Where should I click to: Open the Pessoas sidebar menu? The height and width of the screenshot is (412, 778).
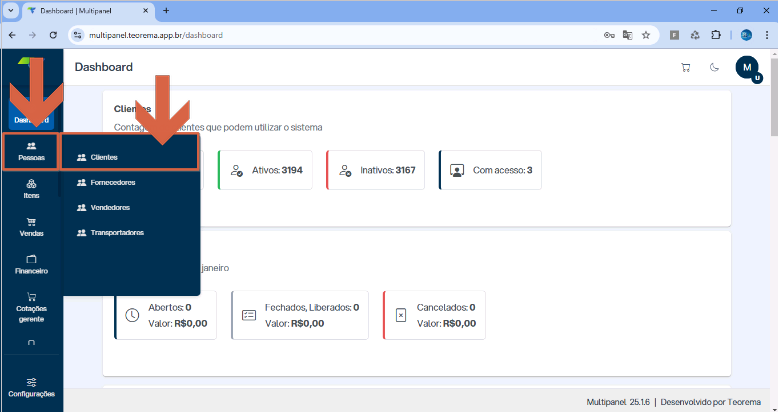pyautogui.click(x=31, y=151)
